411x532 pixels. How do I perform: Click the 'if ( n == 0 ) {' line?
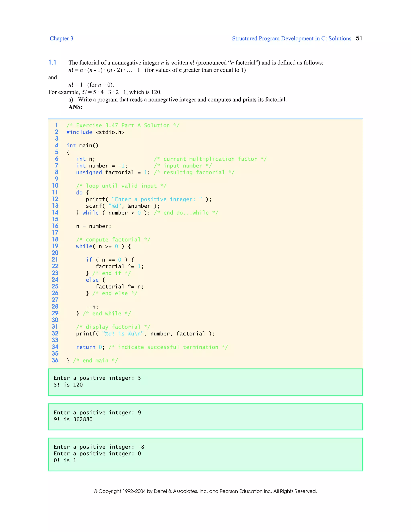[x=110, y=260]
